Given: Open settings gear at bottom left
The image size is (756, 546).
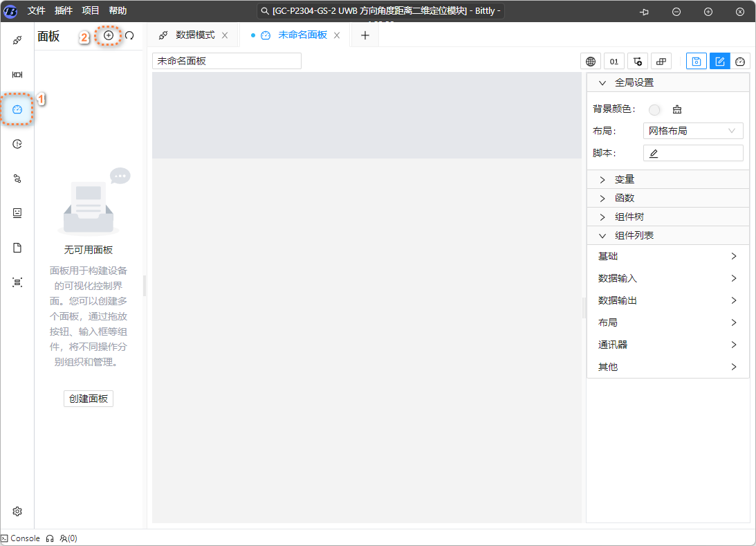Looking at the screenshot, I should [17, 511].
